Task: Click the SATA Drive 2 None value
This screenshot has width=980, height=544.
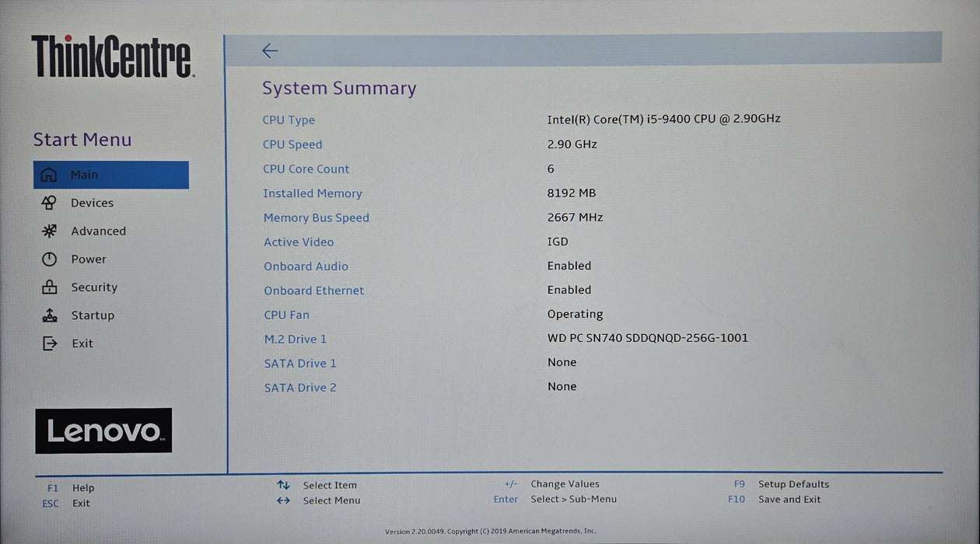Action: 562,386
